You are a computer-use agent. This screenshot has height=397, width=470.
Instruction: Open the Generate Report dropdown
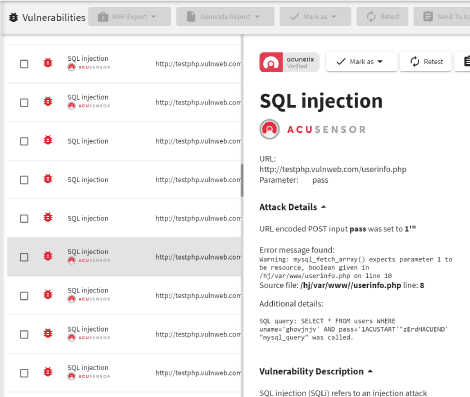tap(225, 17)
